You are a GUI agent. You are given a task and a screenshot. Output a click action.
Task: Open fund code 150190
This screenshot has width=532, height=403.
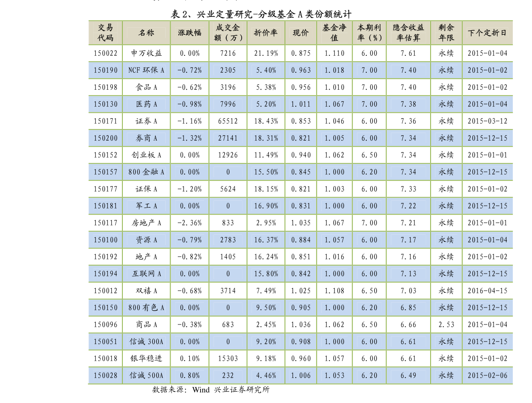[105, 70]
